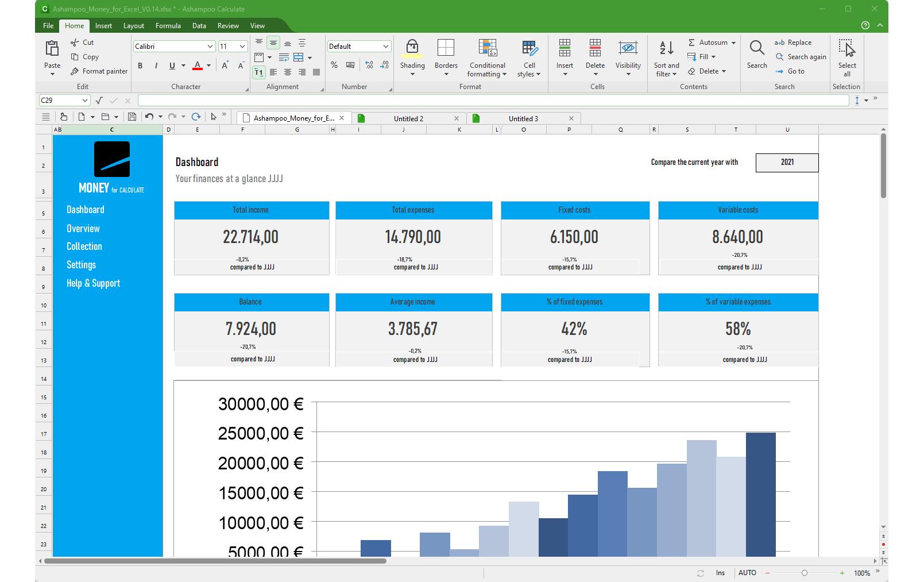Image resolution: width=924 pixels, height=582 pixels.
Task: Click Help & Support in the sidebar
Action: point(93,283)
